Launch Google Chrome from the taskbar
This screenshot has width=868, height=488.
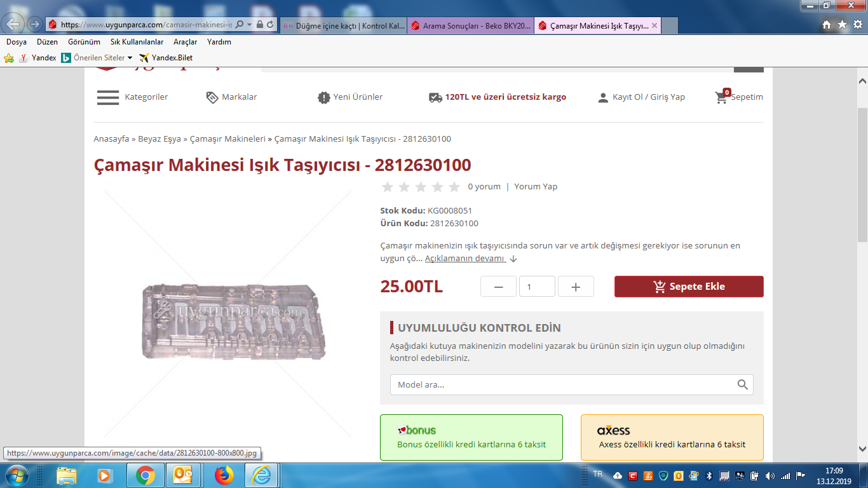(x=145, y=475)
